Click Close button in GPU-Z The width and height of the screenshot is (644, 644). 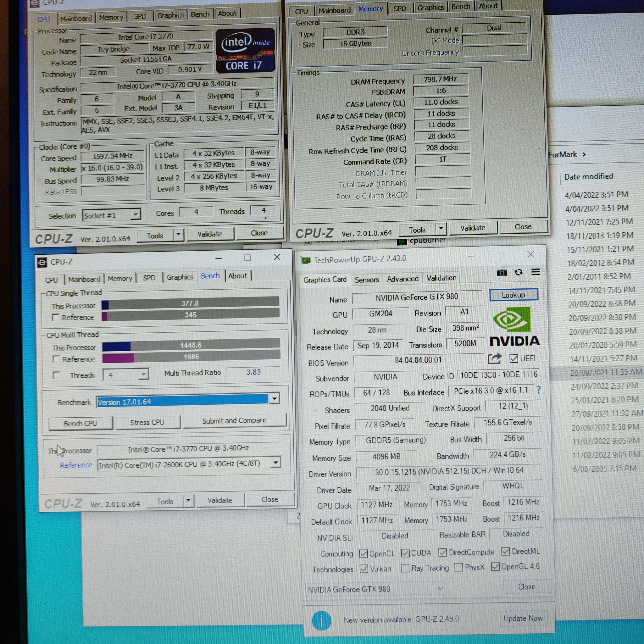(x=526, y=586)
